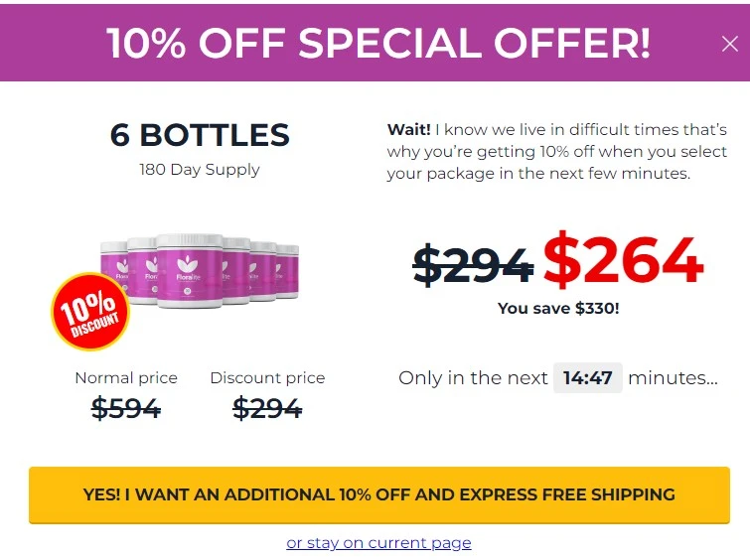Viewport: 750px width, 560px height.
Task: Click the 'minutes...' text after timer
Action: 673,377
